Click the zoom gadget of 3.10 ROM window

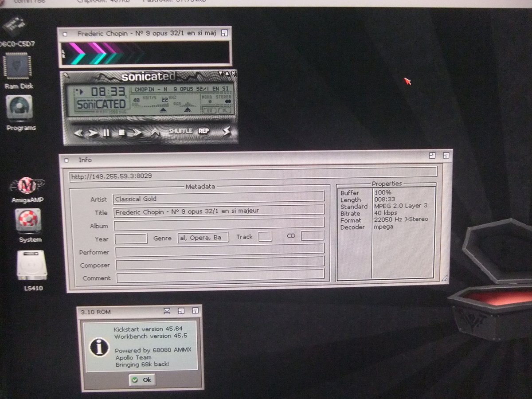(x=181, y=311)
